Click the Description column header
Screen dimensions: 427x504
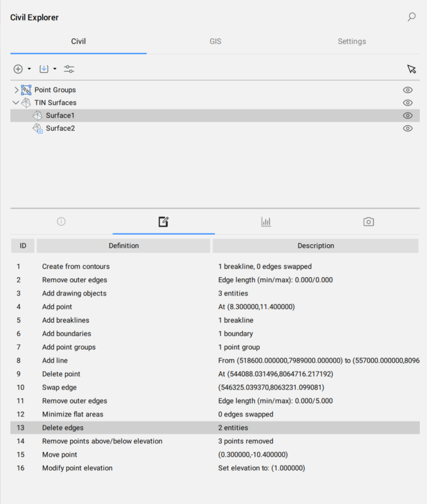(316, 246)
